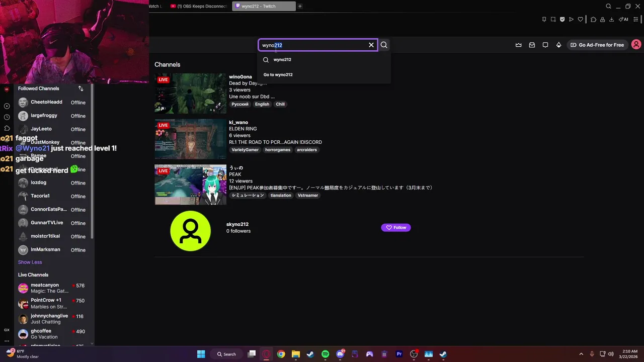Select the wyno212 - Twitch tab

pos(264,6)
